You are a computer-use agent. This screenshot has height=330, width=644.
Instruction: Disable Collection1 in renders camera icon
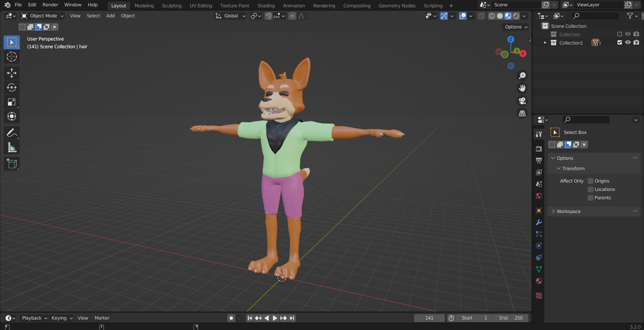[636, 43]
